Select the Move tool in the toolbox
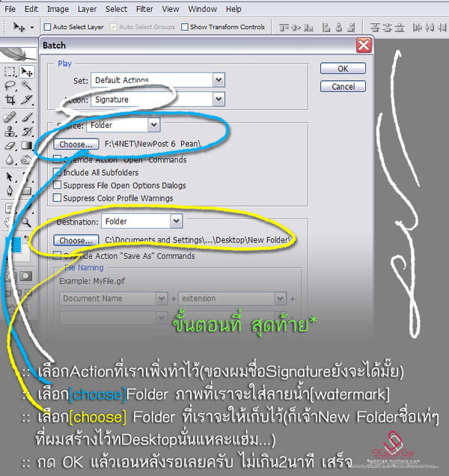 (27, 72)
